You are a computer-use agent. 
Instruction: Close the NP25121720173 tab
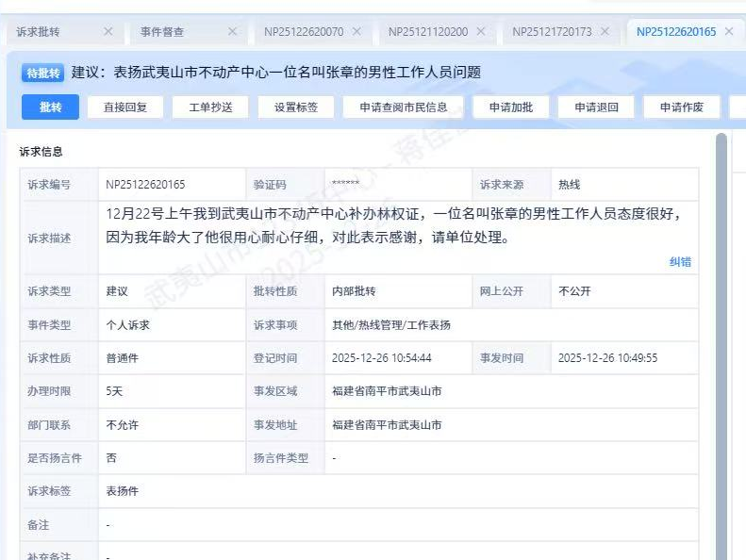coord(605,31)
